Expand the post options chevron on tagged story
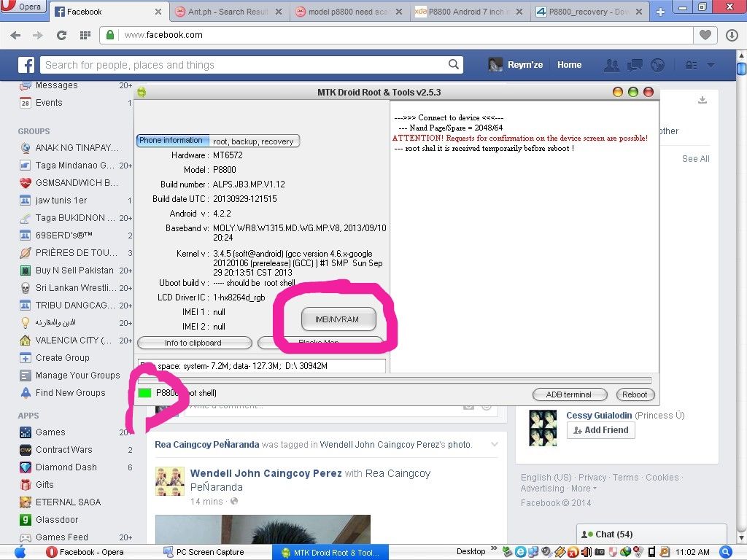The image size is (747, 560). point(495,444)
